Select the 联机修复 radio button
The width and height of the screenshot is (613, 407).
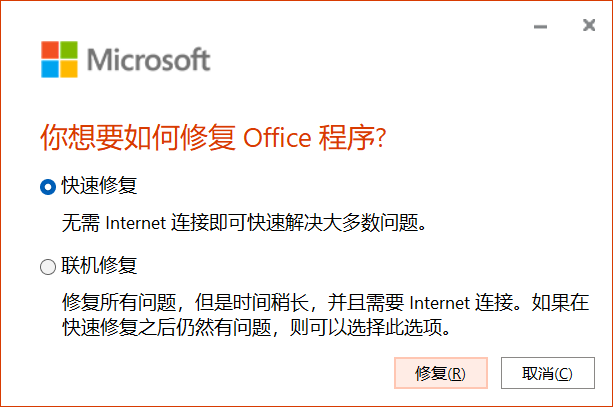coord(48,267)
